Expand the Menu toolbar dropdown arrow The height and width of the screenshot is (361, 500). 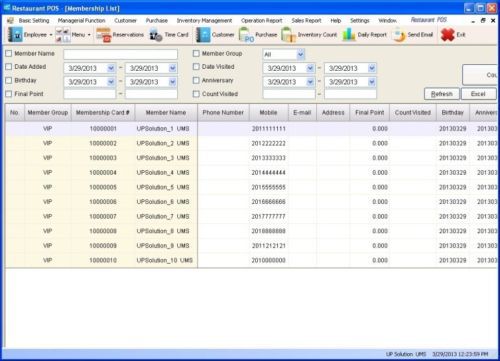(x=89, y=35)
